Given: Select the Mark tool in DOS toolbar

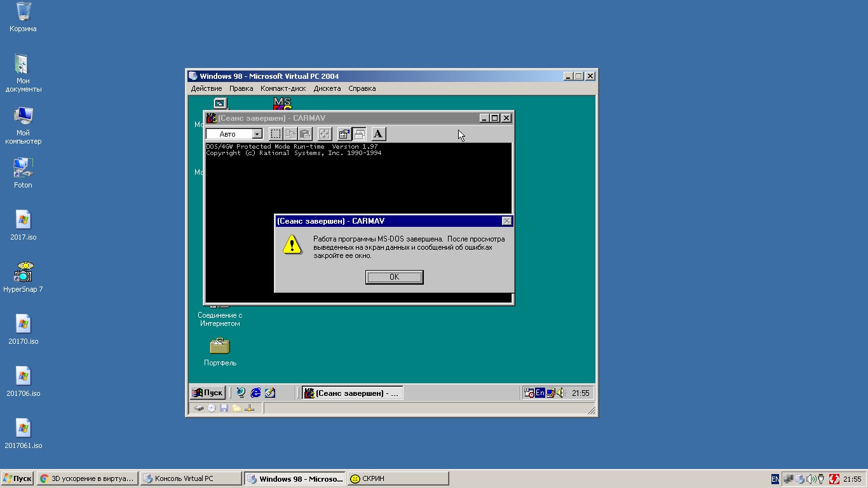Looking at the screenshot, I should click(276, 134).
